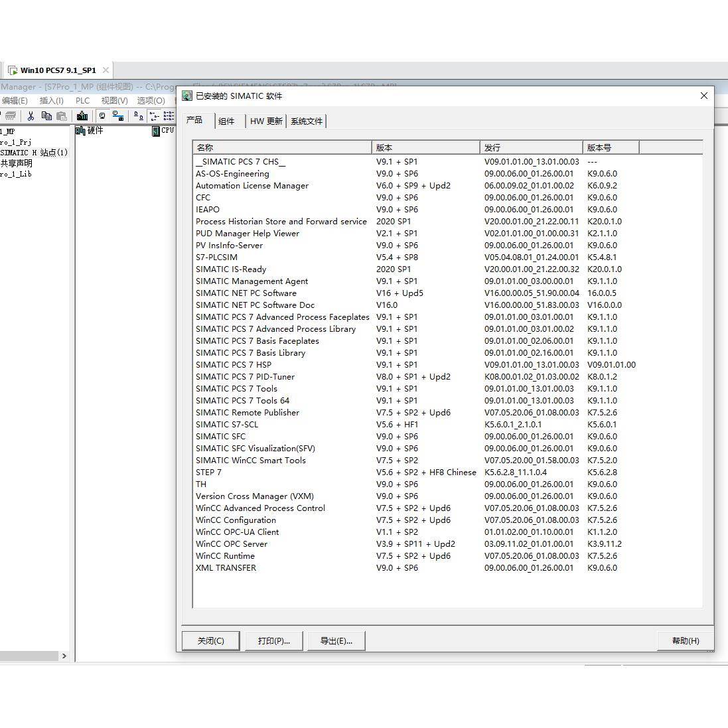This screenshot has height=728, width=728.
Task: Select the Small Icons view toolbar icon
Action: pyautogui.click(x=154, y=116)
